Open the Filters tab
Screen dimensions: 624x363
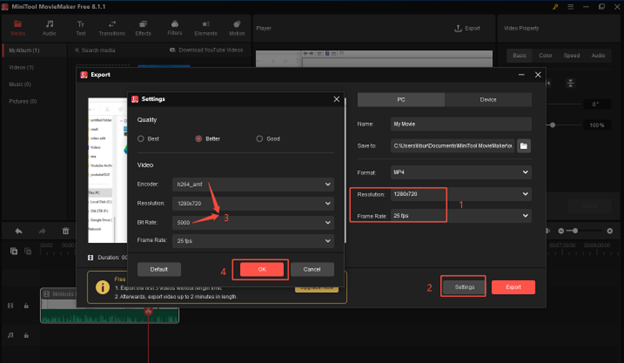[174, 28]
